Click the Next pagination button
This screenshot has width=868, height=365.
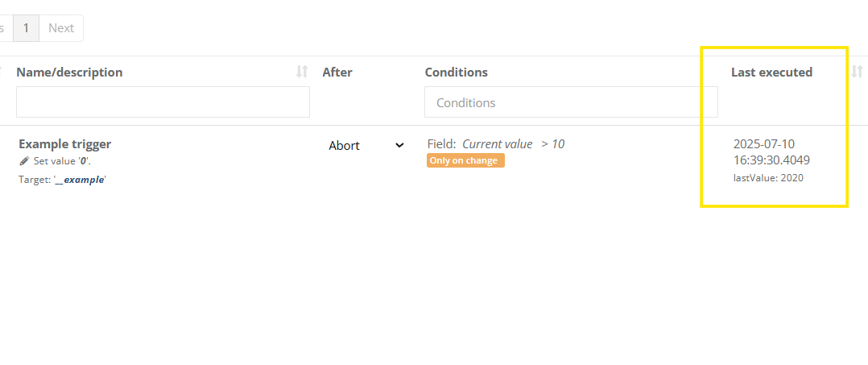pyautogui.click(x=61, y=28)
